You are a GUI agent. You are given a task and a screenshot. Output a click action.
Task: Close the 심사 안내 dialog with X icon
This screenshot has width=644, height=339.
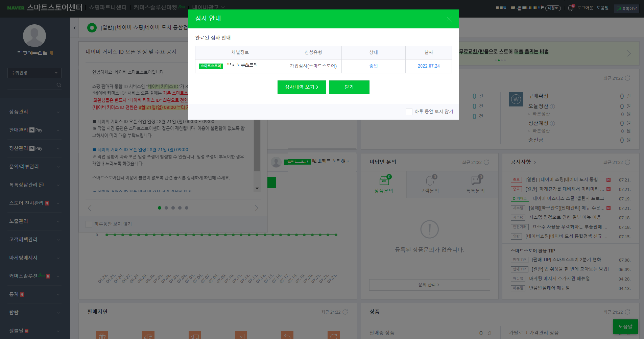point(449,19)
